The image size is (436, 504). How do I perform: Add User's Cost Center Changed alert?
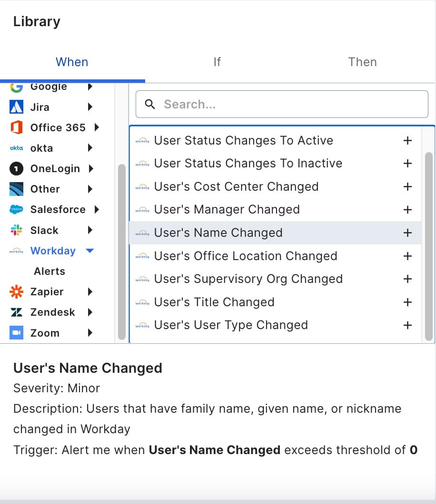tap(408, 186)
